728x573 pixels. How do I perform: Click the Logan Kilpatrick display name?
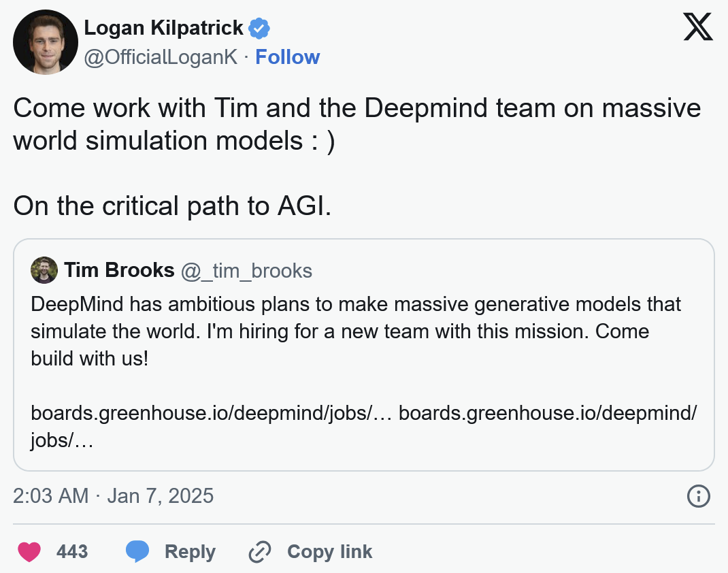[x=163, y=28]
